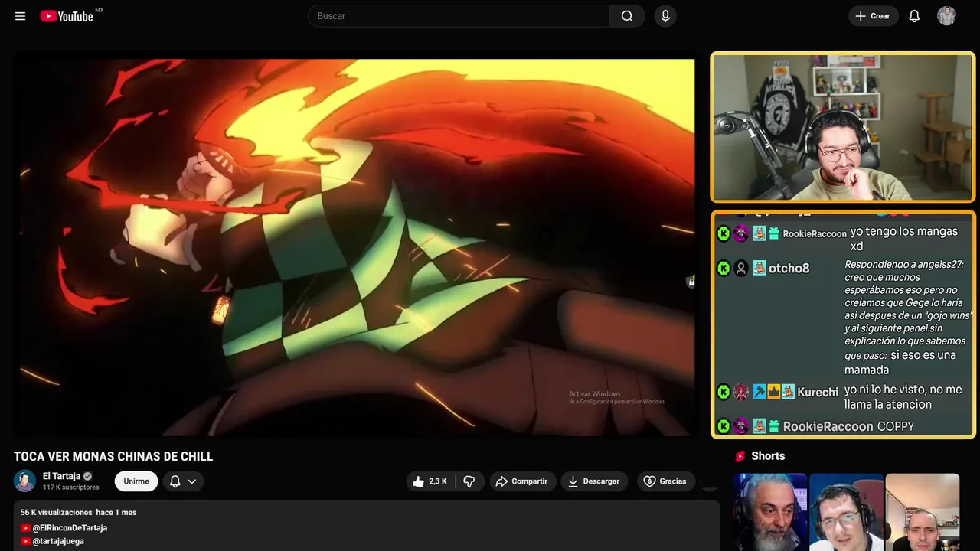Viewport: 980px width, 551px height.
Task: Like the video thumbs up
Action: (x=430, y=481)
